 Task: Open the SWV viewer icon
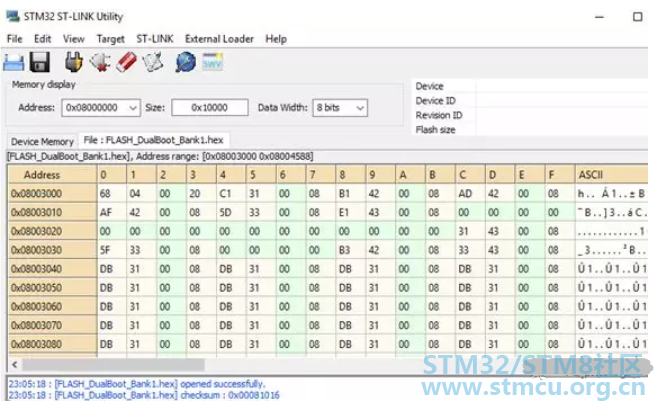point(212,62)
